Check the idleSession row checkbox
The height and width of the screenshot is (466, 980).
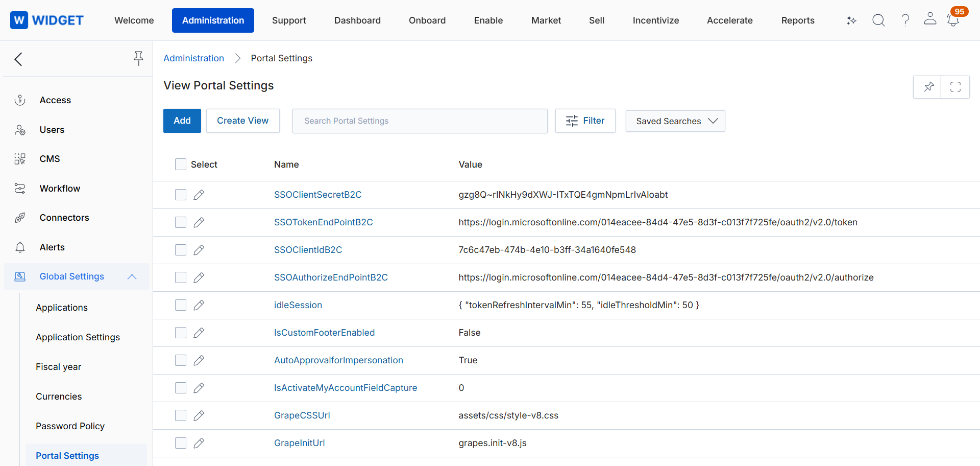tap(181, 305)
